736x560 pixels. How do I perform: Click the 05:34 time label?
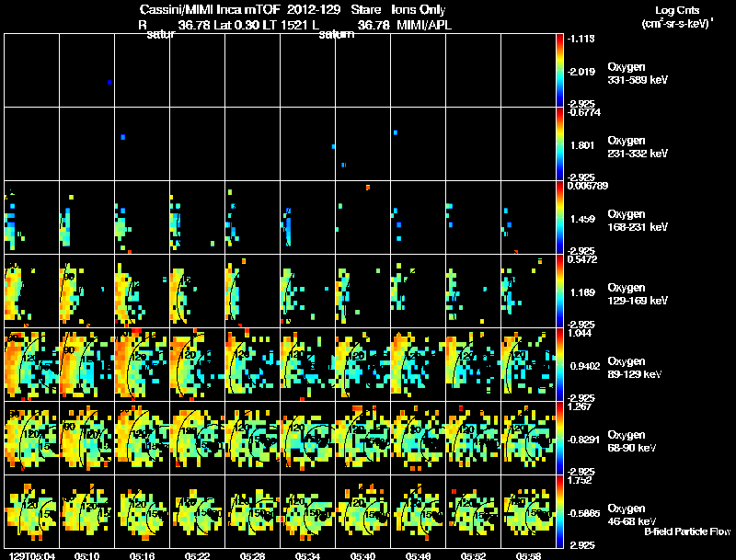point(307,555)
